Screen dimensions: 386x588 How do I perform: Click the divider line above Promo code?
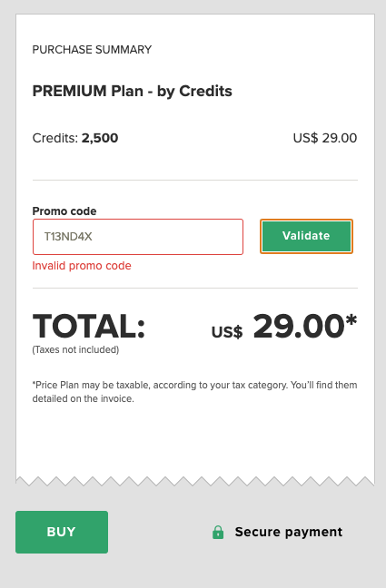(x=195, y=180)
